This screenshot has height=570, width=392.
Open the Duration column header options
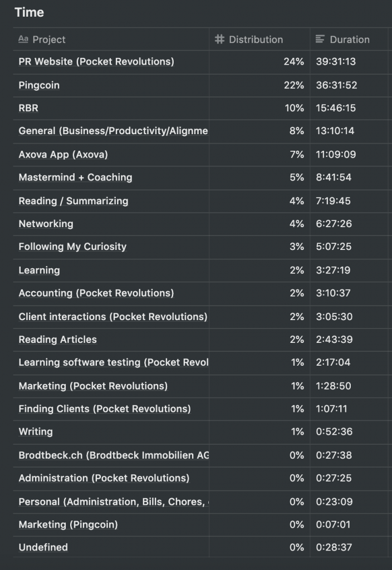click(349, 40)
